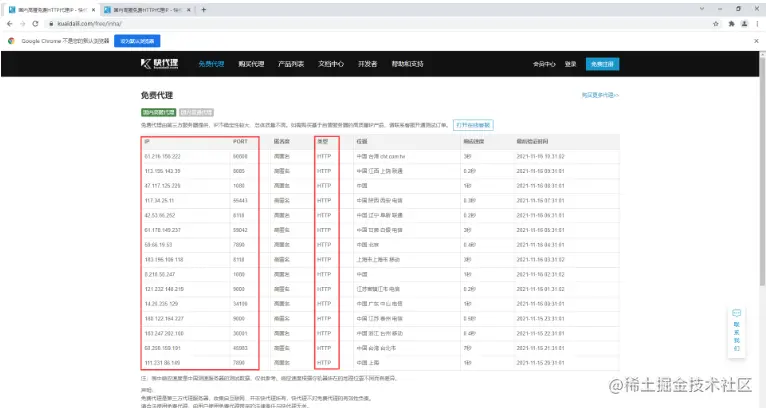Image resolution: width=766 pixels, height=408 pixels.
Task: Click the 登录 login link
Action: [570, 64]
